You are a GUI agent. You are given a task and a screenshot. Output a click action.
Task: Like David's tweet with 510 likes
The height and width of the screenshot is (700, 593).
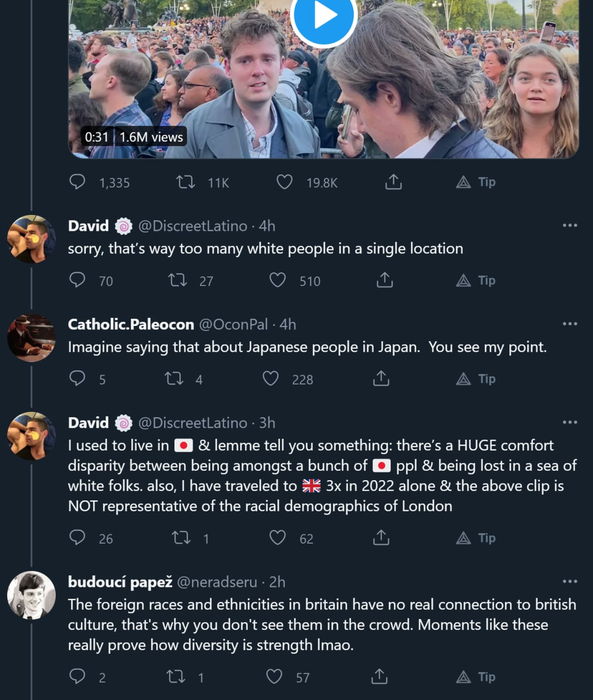(278, 281)
